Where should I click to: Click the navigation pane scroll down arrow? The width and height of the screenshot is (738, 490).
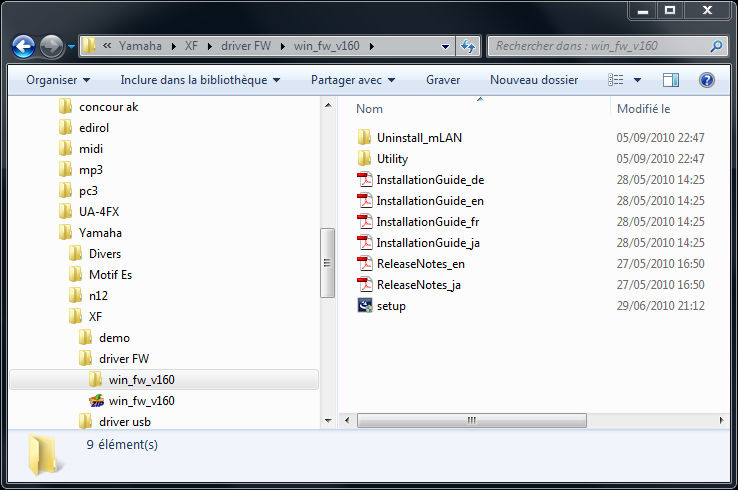pyautogui.click(x=328, y=420)
